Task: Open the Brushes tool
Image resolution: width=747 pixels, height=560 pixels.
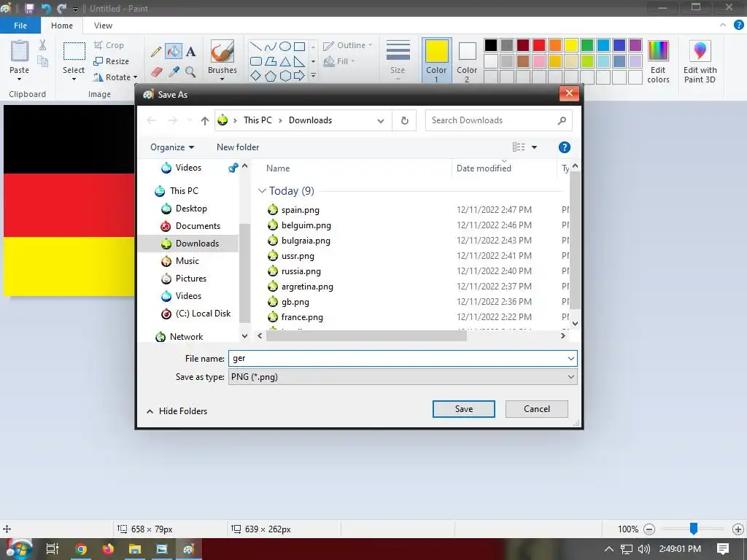Action: pyautogui.click(x=222, y=60)
